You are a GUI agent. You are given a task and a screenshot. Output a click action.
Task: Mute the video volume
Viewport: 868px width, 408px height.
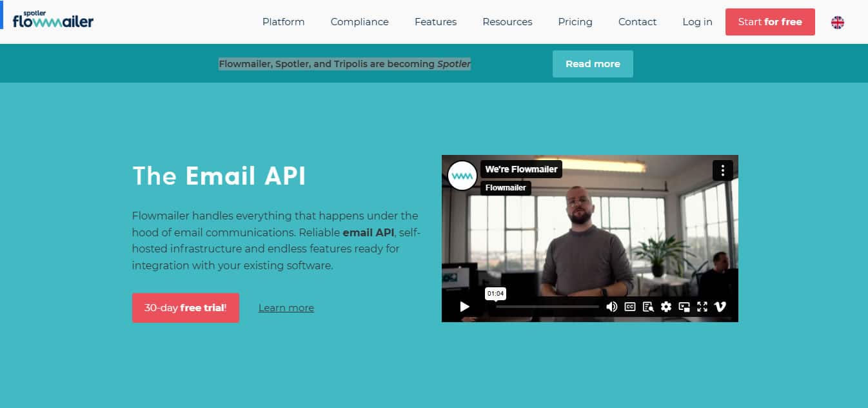(611, 307)
